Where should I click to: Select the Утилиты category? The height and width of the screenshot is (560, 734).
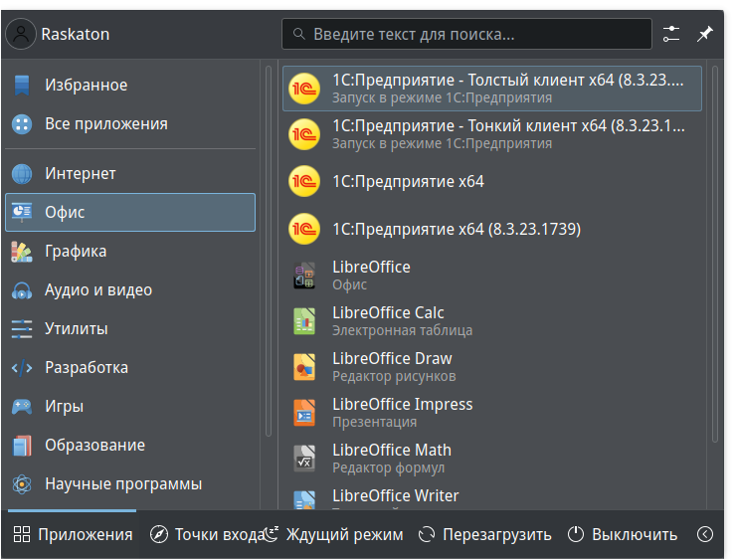pyautogui.click(x=130, y=328)
